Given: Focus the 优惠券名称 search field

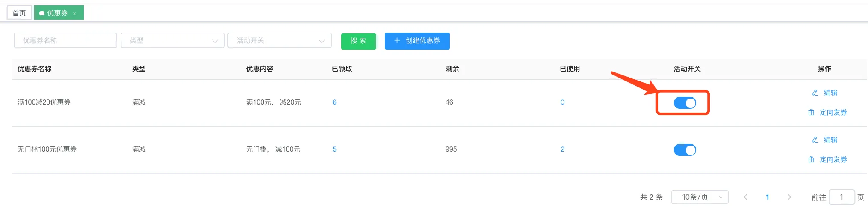Looking at the screenshot, I should click(65, 41).
